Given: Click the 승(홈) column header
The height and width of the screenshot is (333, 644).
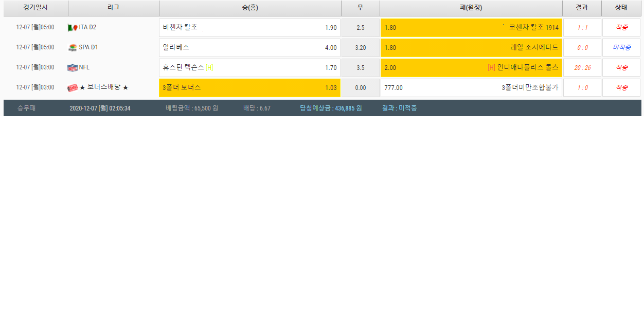Looking at the screenshot, I should [x=250, y=8].
